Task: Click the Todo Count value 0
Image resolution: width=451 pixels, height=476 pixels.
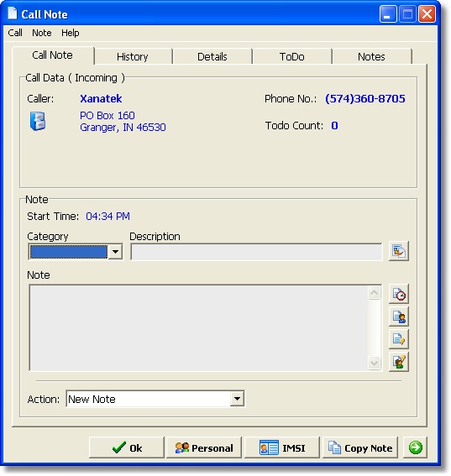Action: [334, 125]
